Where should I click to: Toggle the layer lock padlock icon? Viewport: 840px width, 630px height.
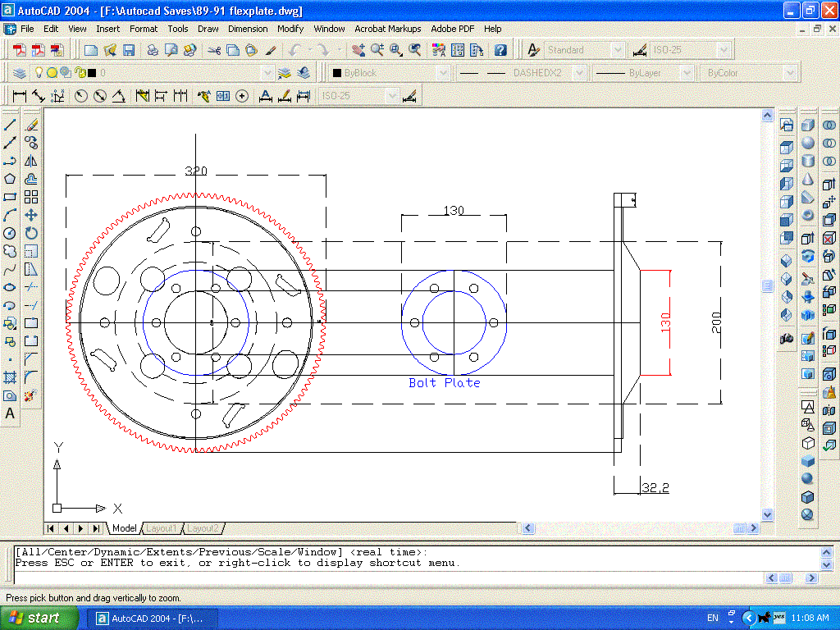coord(80,73)
